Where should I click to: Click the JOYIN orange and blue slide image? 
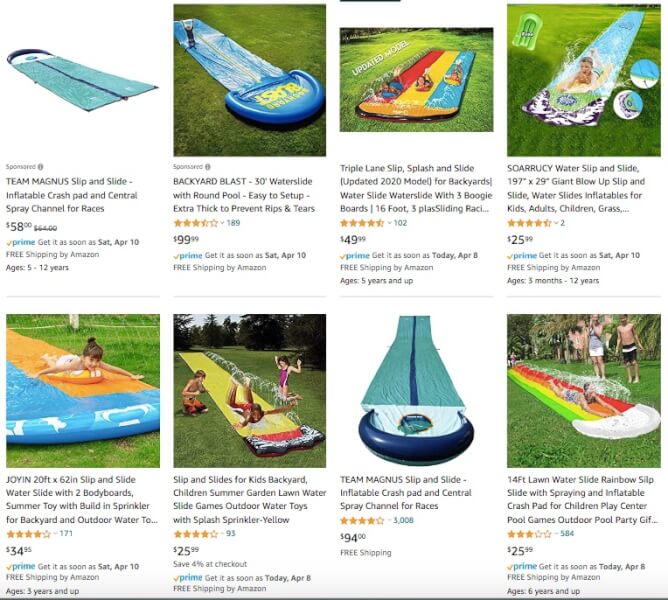point(83,391)
